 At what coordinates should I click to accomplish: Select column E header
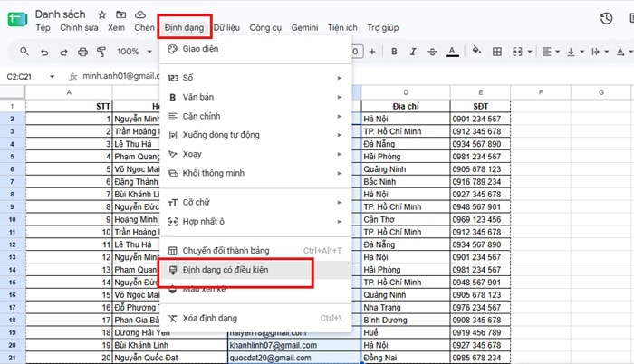pyautogui.click(x=480, y=92)
